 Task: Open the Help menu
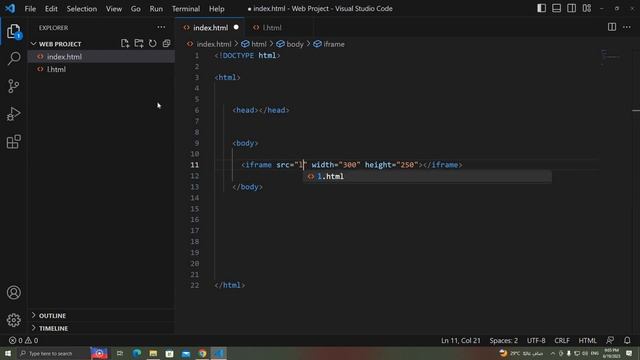[x=217, y=9]
